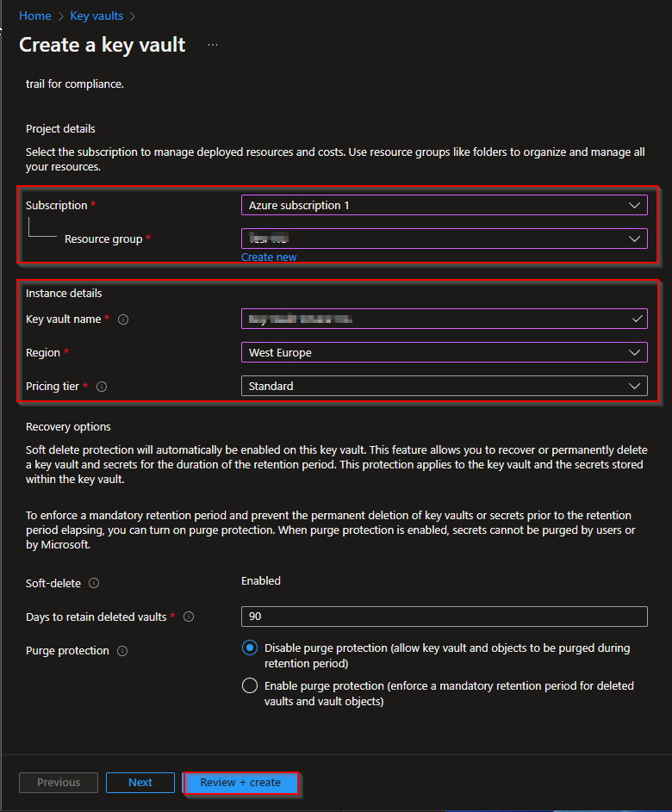Click the Days to retain deleted vaults field
Image resolution: width=672 pixels, height=812 pixels.
444,617
